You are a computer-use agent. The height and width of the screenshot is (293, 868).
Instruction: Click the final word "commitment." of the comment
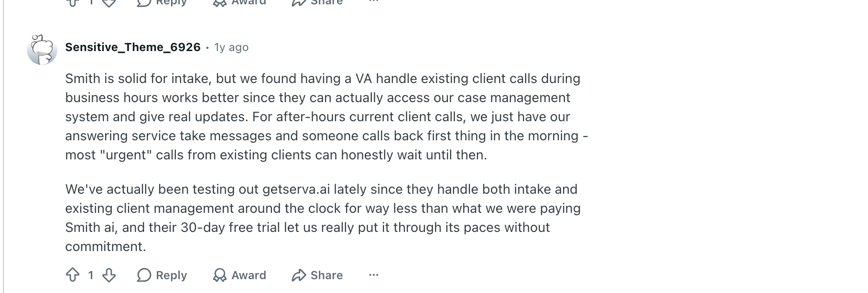106,247
